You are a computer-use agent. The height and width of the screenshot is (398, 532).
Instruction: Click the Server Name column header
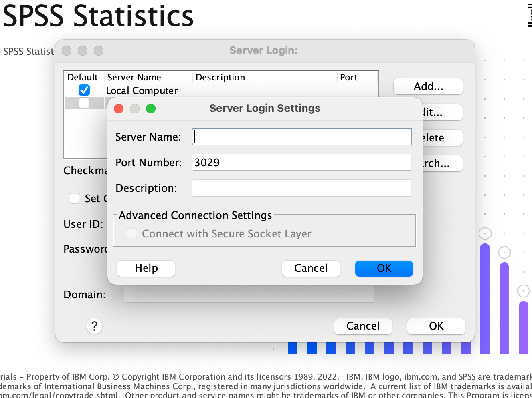tap(149, 77)
